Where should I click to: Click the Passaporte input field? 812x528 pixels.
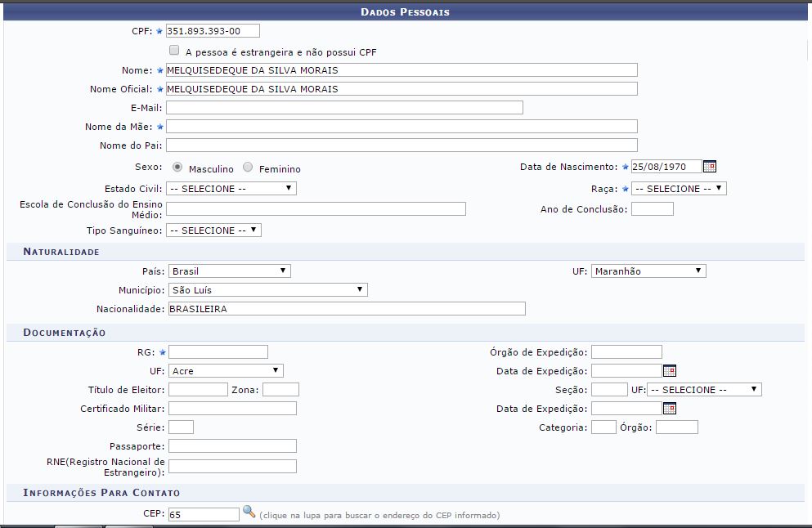point(232,446)
